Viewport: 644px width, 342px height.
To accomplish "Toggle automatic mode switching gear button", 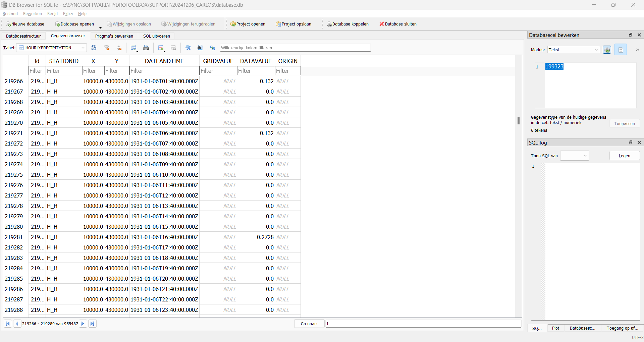I will tap(607, 50).
